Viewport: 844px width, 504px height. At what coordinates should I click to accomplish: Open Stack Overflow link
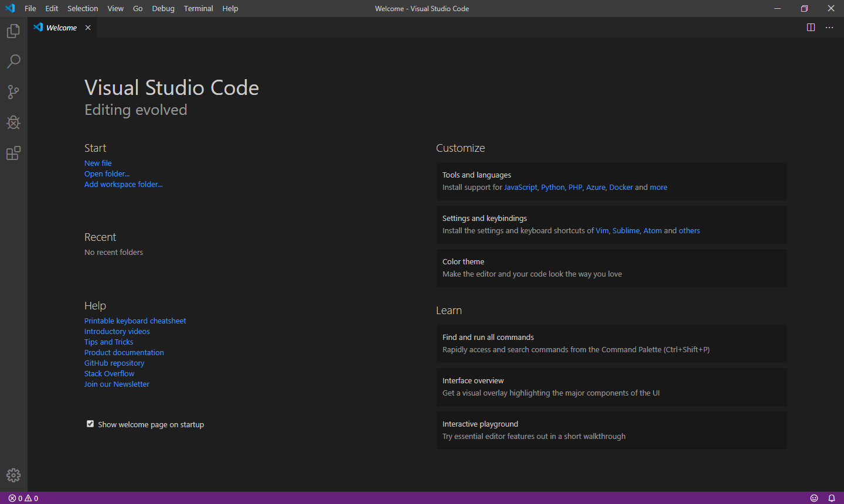(109, 373)
